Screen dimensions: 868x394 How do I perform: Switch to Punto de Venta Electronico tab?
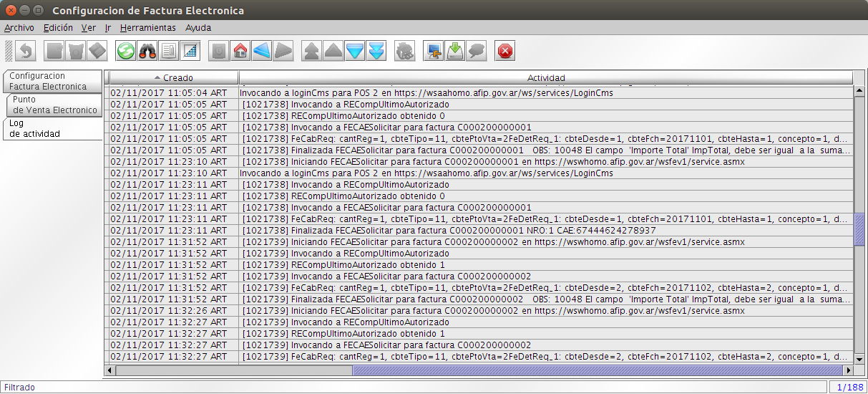(x=54, y=105)
